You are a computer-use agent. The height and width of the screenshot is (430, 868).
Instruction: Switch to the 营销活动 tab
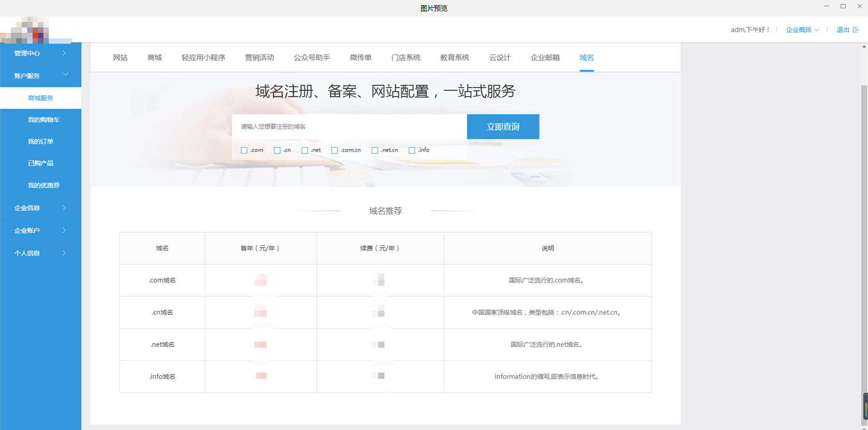(x=259, y=57)
